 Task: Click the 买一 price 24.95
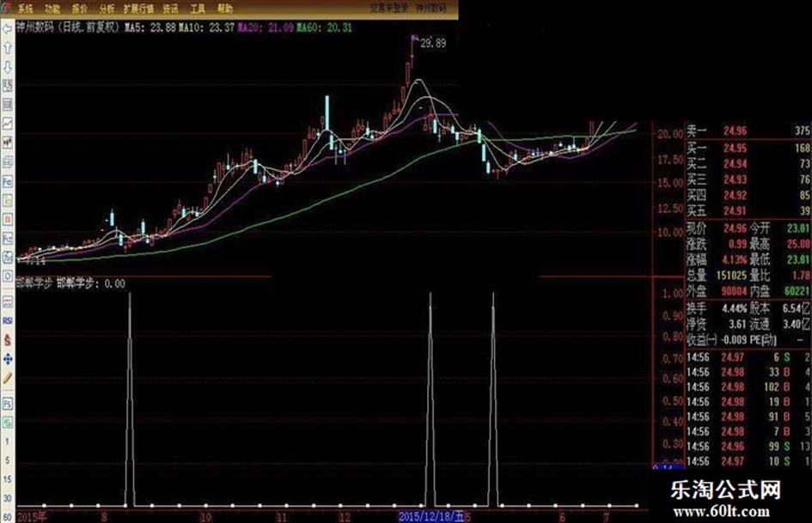[735, 149]
